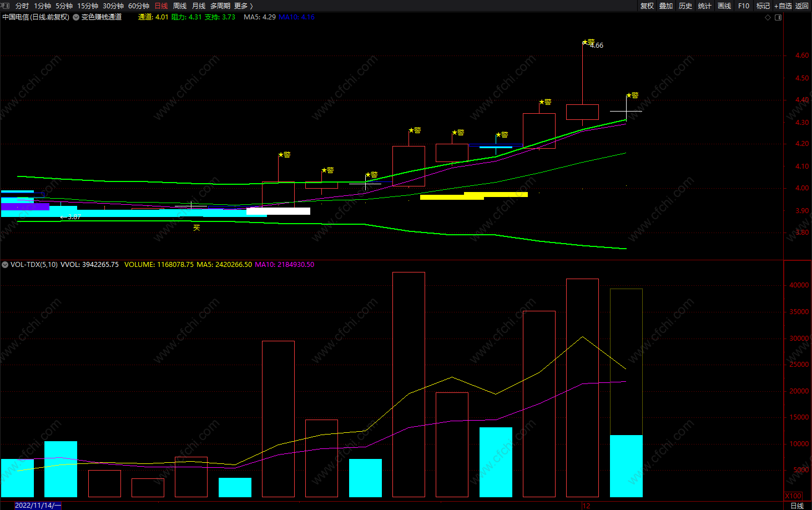Select the 15分钟 timeframe

(88, 6)
